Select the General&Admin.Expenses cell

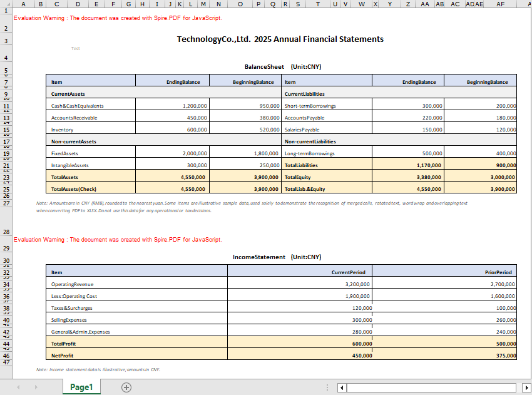point(136,330)
